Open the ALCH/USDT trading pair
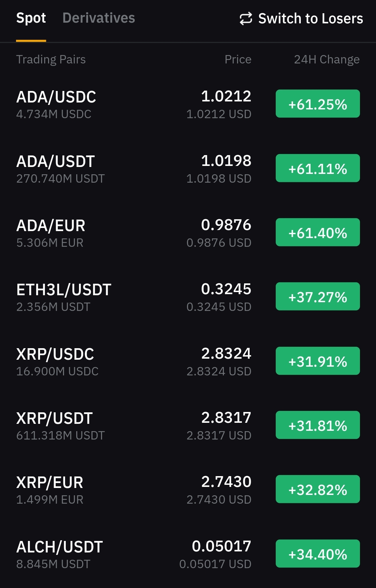This screenshot has width=376, height=588. (60, 547)
